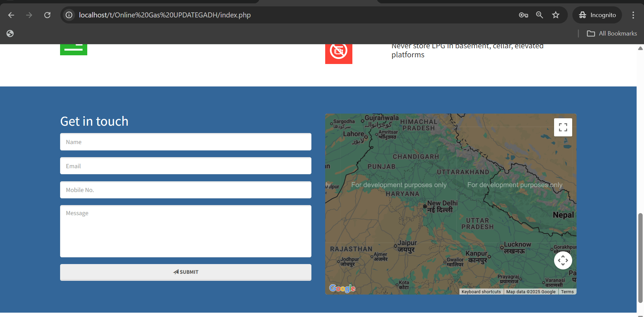Open map camera pan controls
This screenshot has width=644, height=317.
coord(563,260)
